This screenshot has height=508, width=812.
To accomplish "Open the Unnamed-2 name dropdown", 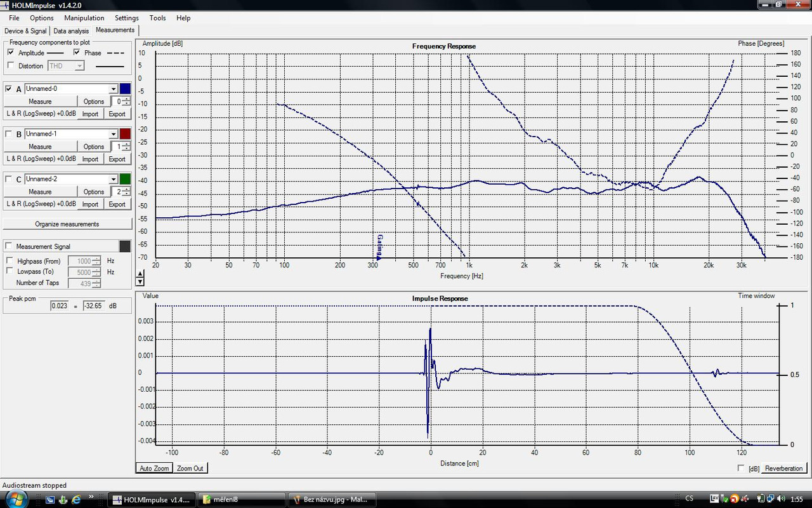I will (x=114, y=179).
